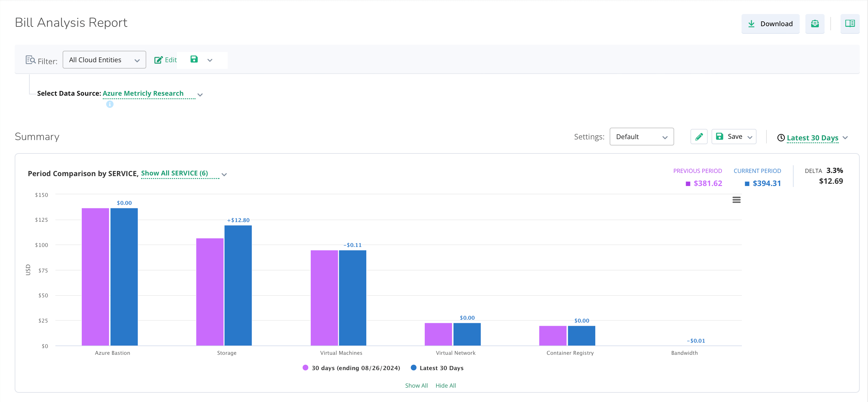Click the Virtual Network purple bar
Viewport: 868px width, 402px height.
point(438,334)
